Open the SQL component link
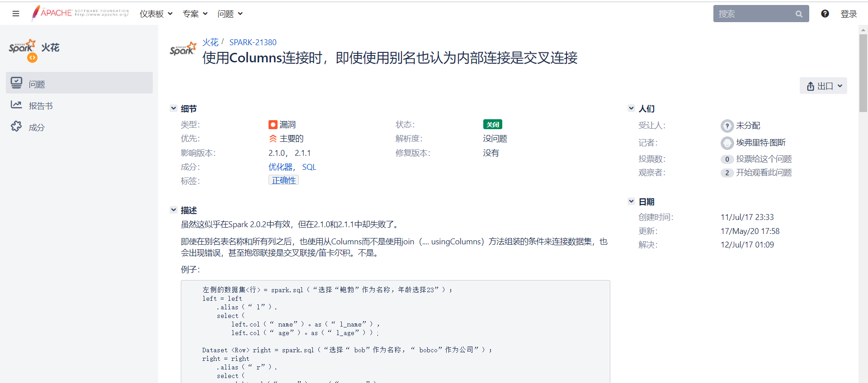The width and height of the screenshot is (868, 383). 309,167
